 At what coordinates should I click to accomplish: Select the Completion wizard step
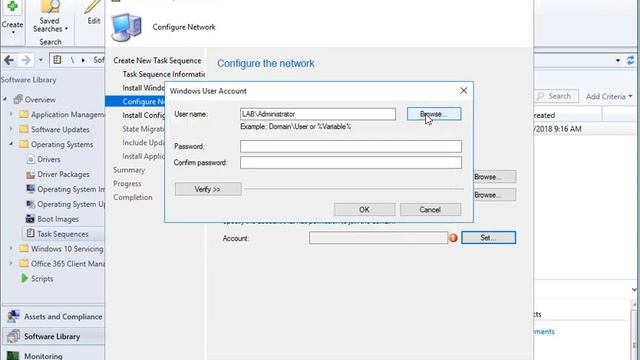[x=133, y=197]
